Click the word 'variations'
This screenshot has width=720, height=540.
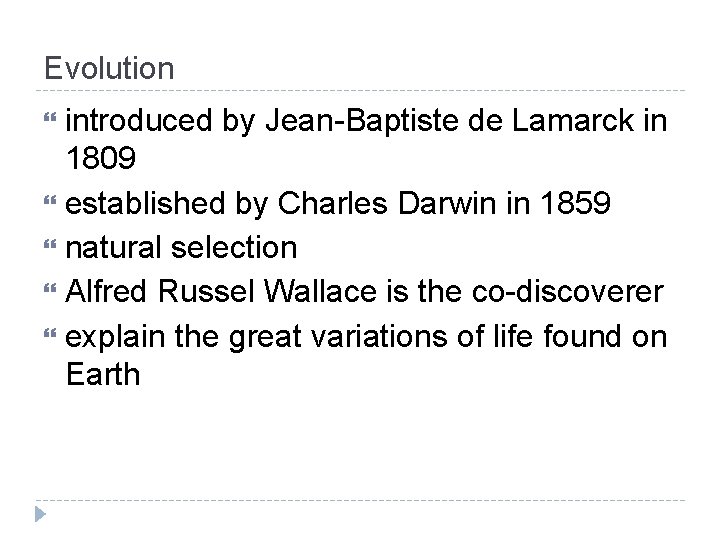(379, 336)
